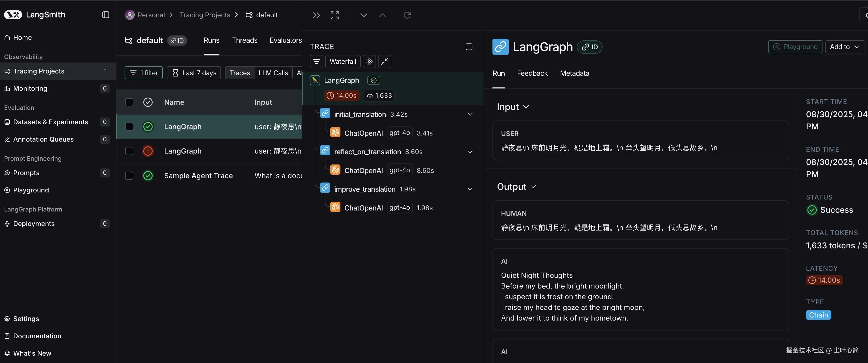Open Deployments in sidebar
Viewport: 868px width, 363px height.
[58, 224]
